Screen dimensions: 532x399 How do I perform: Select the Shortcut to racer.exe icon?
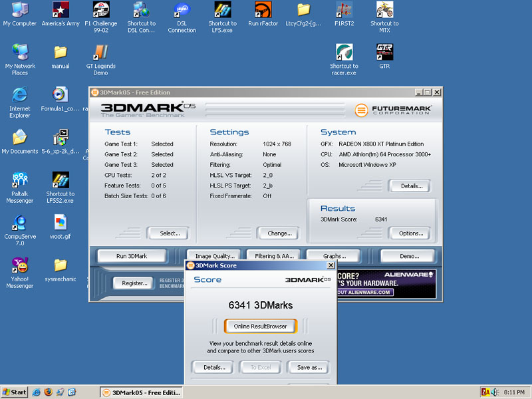tap(344, 59)
